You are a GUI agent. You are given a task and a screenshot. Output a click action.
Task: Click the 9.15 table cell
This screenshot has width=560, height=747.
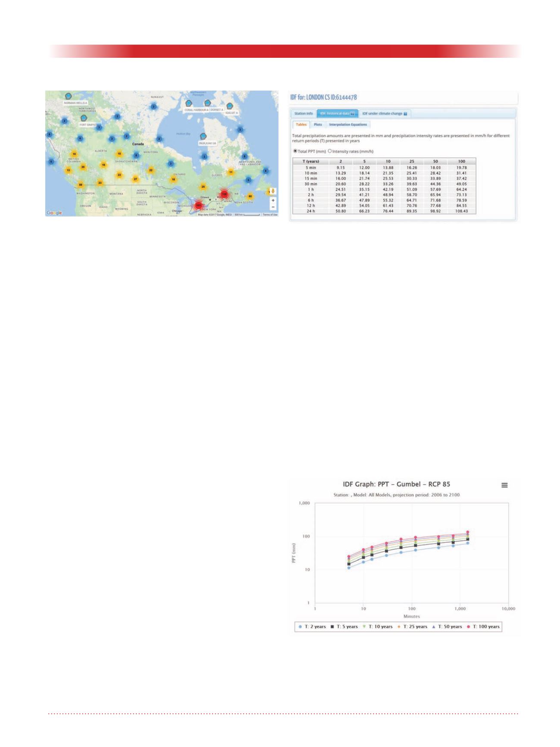tap(341, 167)
